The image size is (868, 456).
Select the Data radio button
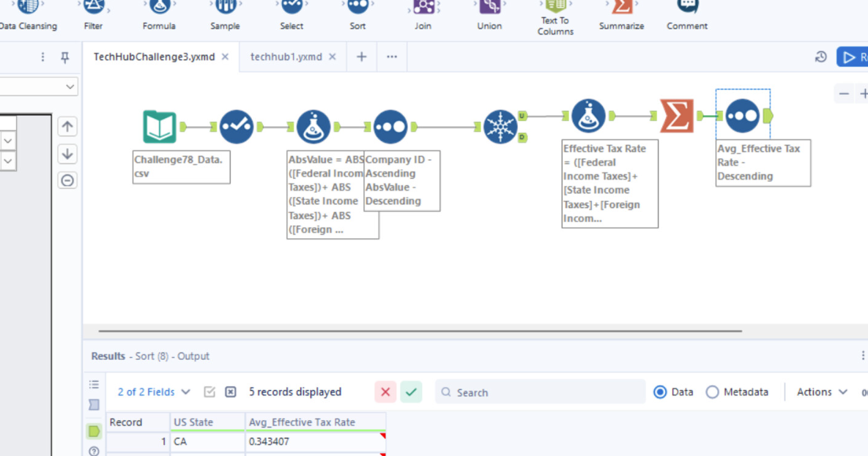[x=660, y=392]
